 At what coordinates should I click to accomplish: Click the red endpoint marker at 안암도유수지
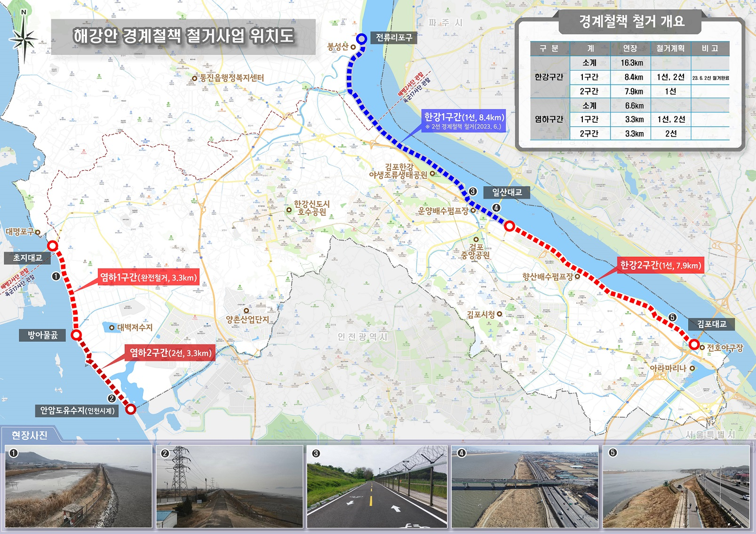click(131, 409)
